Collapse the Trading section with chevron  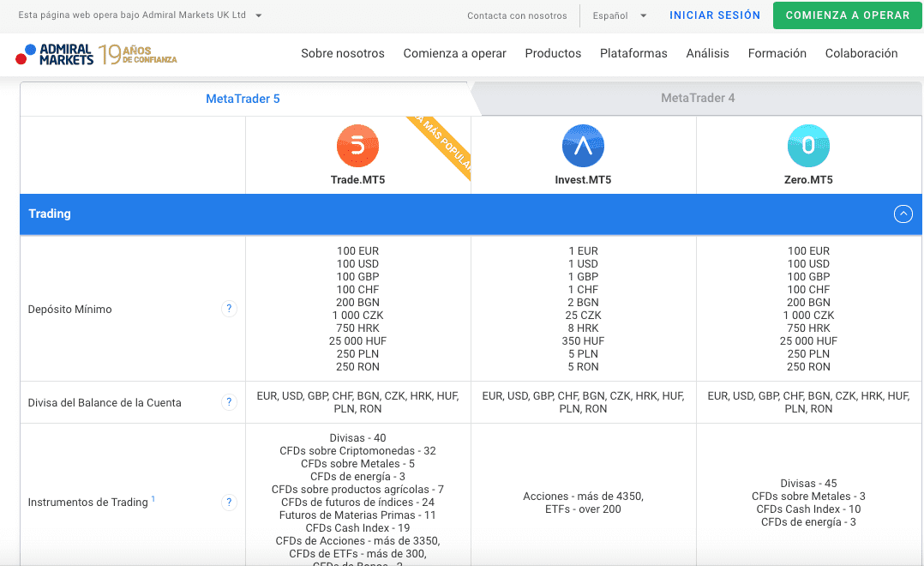pyautogui.click(x=903, y=214)
